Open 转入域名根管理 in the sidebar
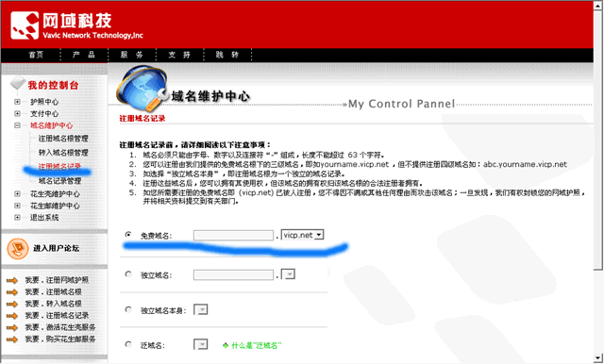 [x=63, y=153]
